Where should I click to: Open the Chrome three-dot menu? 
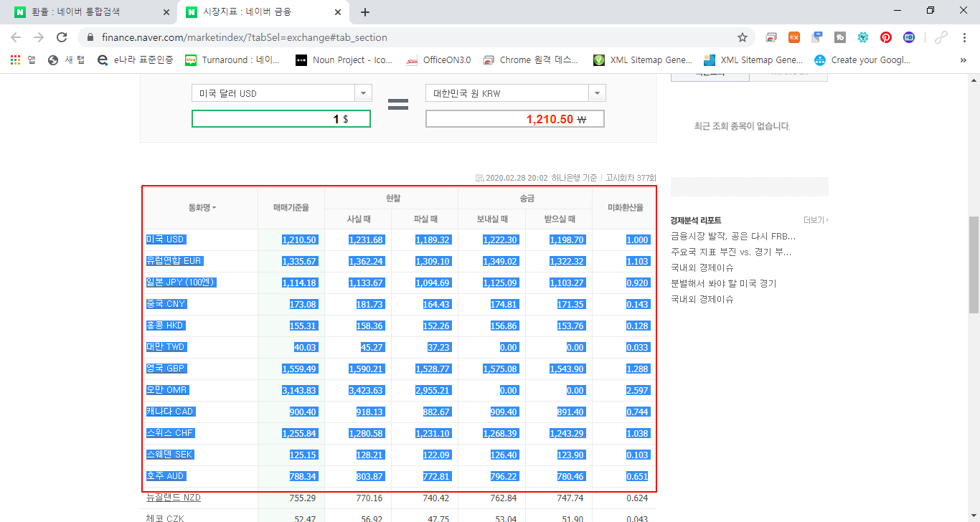pos(963,37)
